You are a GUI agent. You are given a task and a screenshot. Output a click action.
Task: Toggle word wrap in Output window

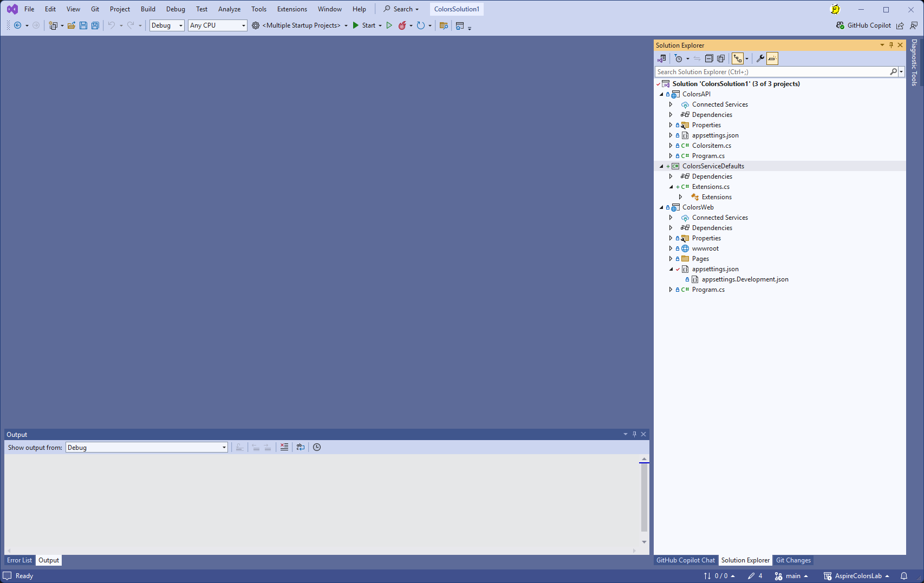tap(301, 447)
